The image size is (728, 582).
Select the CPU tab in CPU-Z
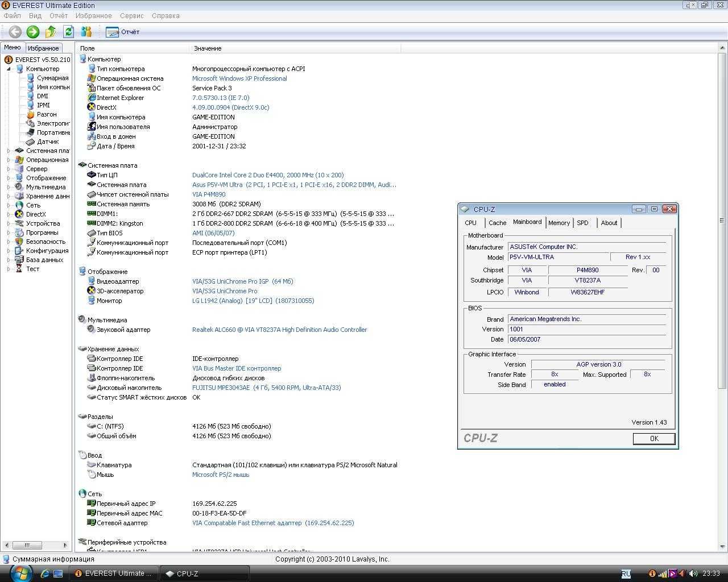click(471, 223)
